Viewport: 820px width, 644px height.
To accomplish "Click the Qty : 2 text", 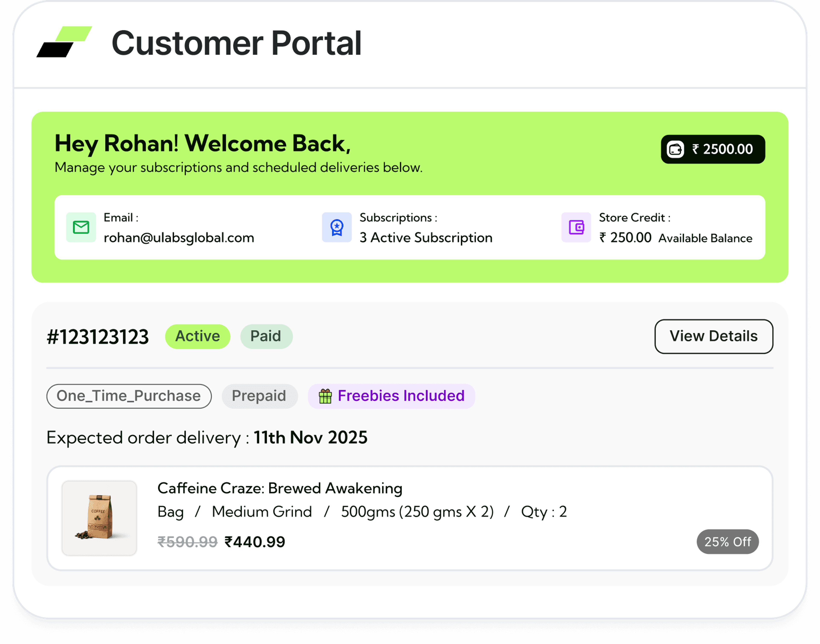I will [x=545, y=512].
